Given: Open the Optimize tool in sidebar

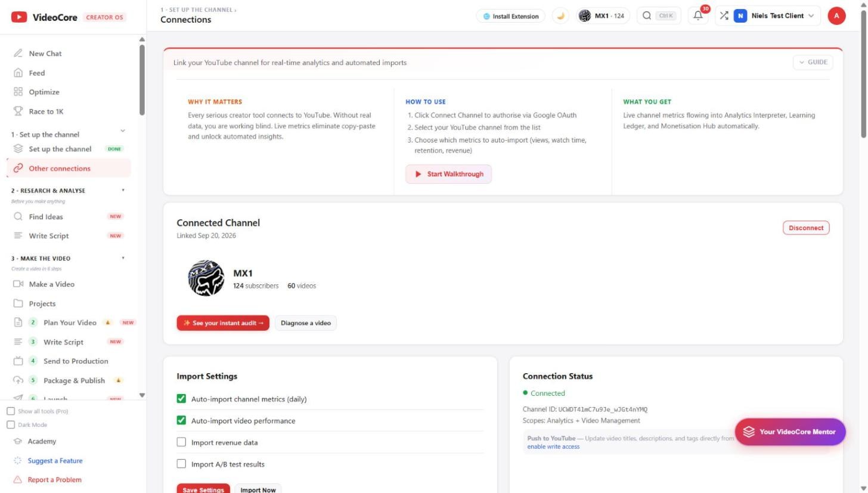Looking at the screenshot, I should tap(44, 92).
